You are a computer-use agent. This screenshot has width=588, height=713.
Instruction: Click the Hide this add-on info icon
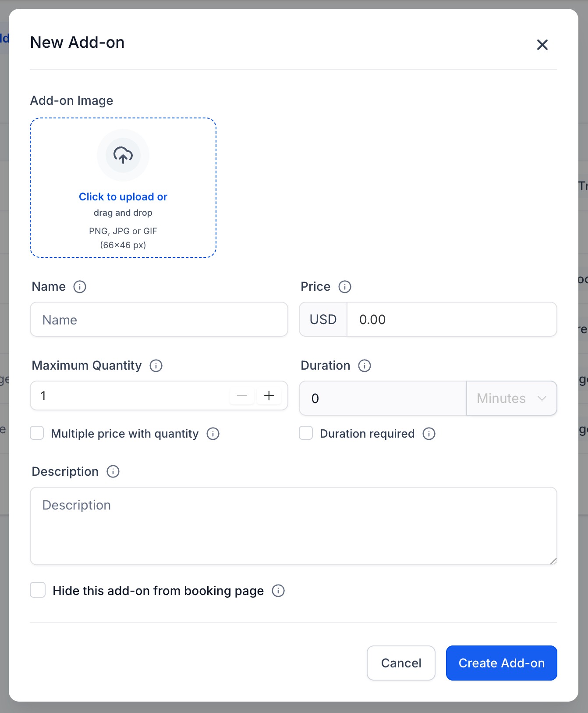click(278, 591)
